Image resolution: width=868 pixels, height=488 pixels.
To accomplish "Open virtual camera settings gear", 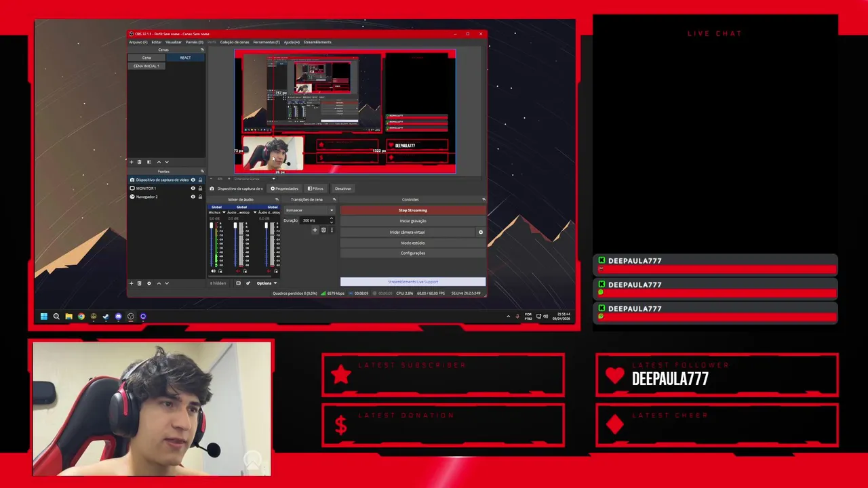I will point(481,232).
